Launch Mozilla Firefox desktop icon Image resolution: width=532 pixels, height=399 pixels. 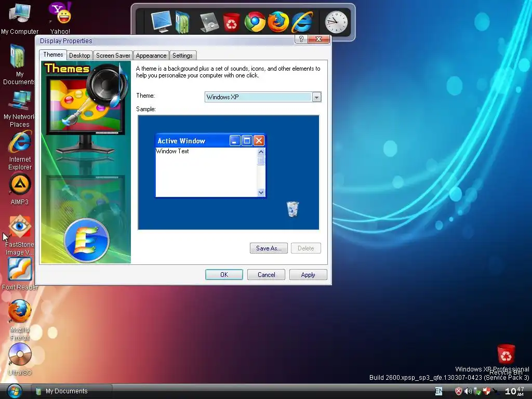[20, 320]
